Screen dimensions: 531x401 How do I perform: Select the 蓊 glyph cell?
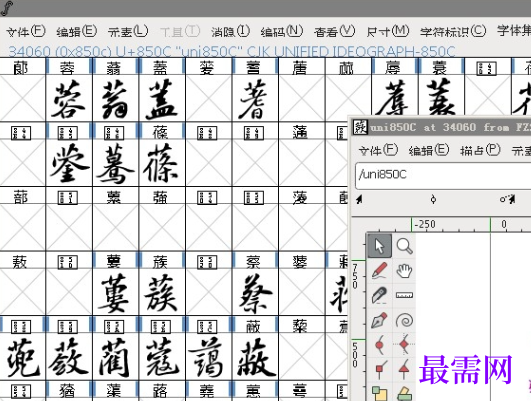point(115,98)
